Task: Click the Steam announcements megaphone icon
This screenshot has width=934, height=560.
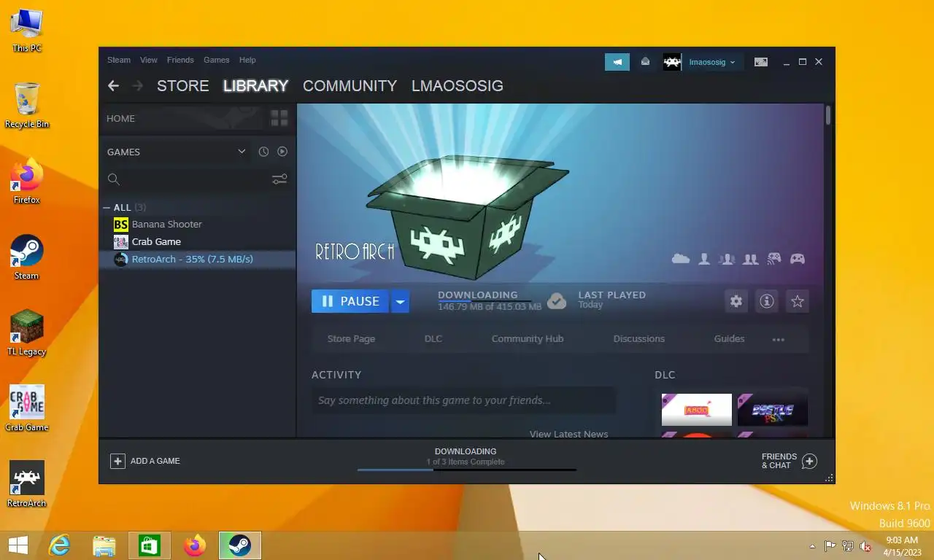Action: pos(617,62)
